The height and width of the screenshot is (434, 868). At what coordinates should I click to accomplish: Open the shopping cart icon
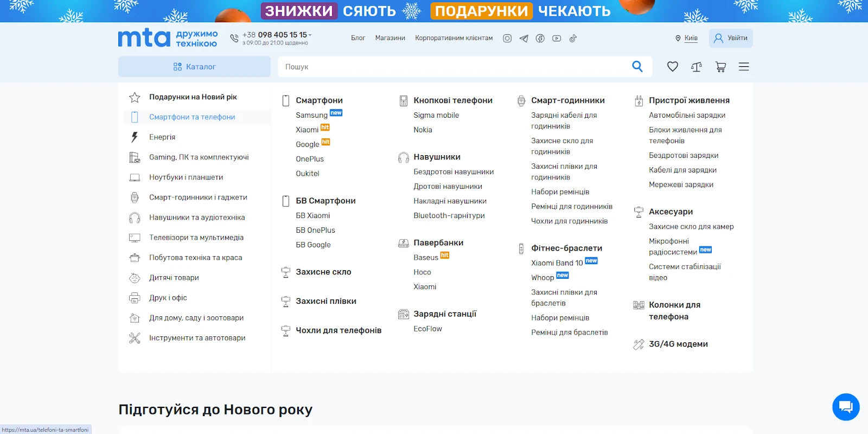coord(720,67)
